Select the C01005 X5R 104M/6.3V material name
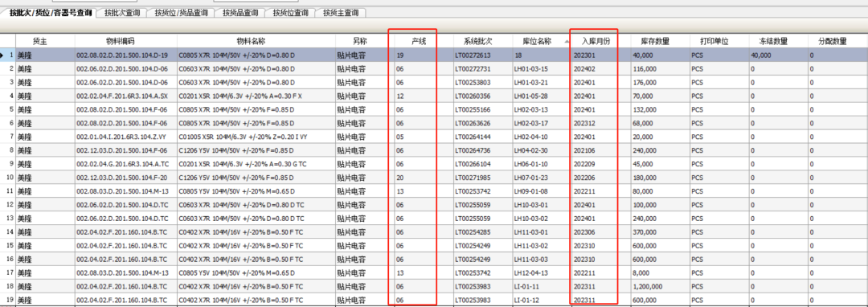Screen dimensions: 868x307 click(242, 137)
